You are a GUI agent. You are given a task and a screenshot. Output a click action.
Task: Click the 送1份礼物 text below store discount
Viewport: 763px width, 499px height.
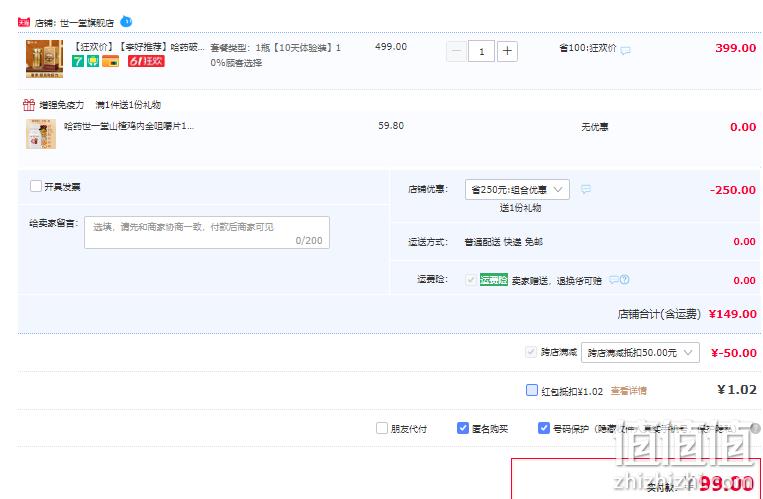point(520,208)
